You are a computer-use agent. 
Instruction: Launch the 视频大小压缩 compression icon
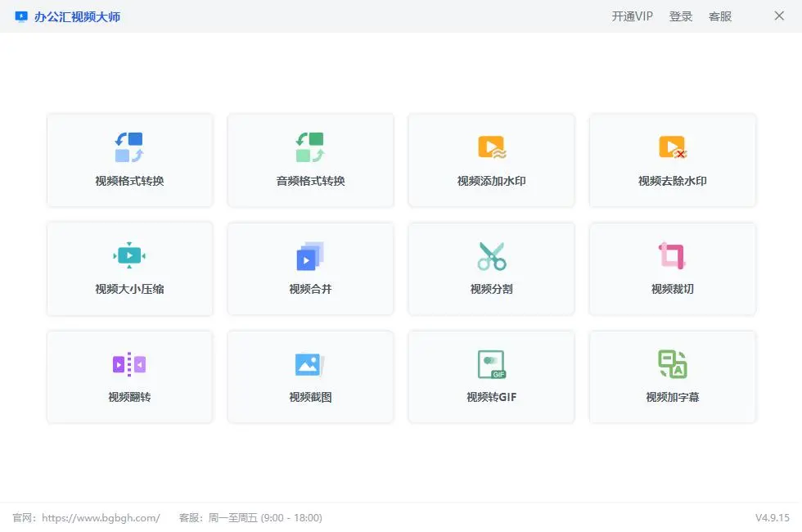[x=129, y=256]
